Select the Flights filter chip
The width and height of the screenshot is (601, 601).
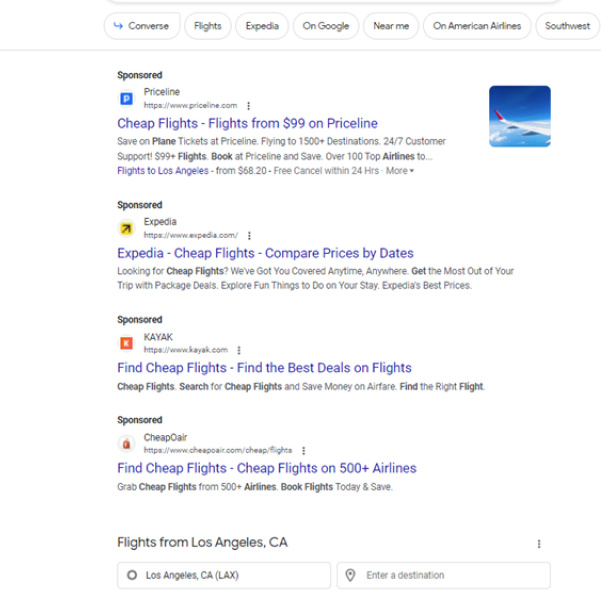coord(208,26)
